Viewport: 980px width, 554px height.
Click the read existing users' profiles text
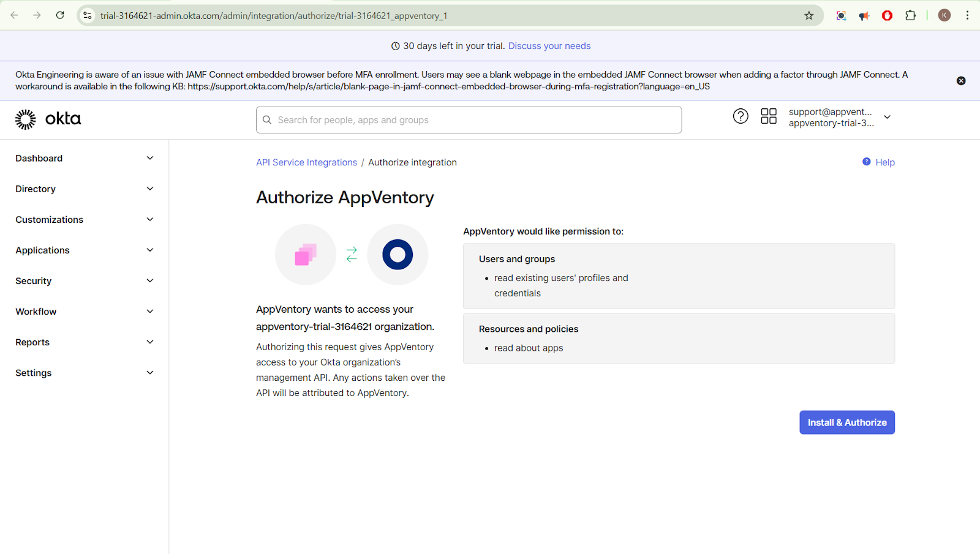tap(561, 285)
